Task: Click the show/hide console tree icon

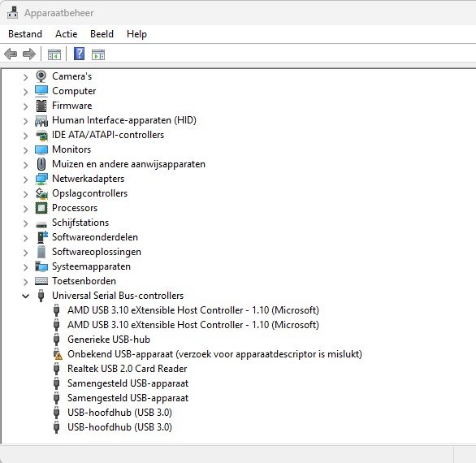Action: 54,54
